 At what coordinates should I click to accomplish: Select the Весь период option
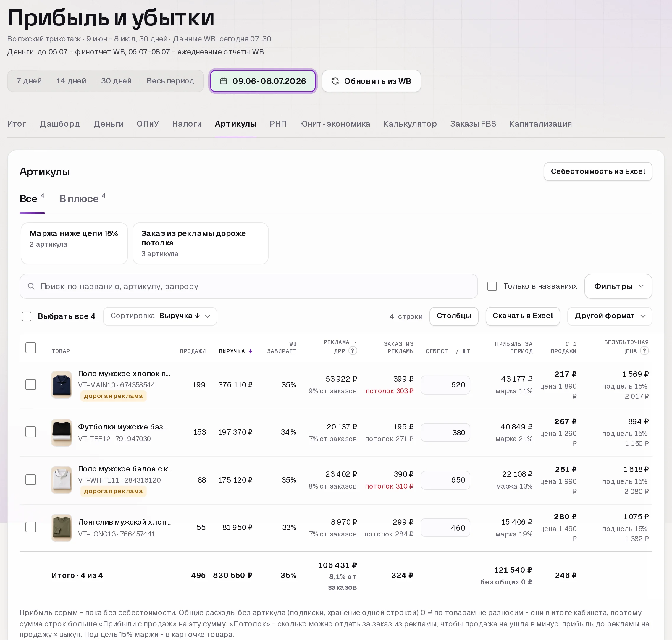point(170,81)
